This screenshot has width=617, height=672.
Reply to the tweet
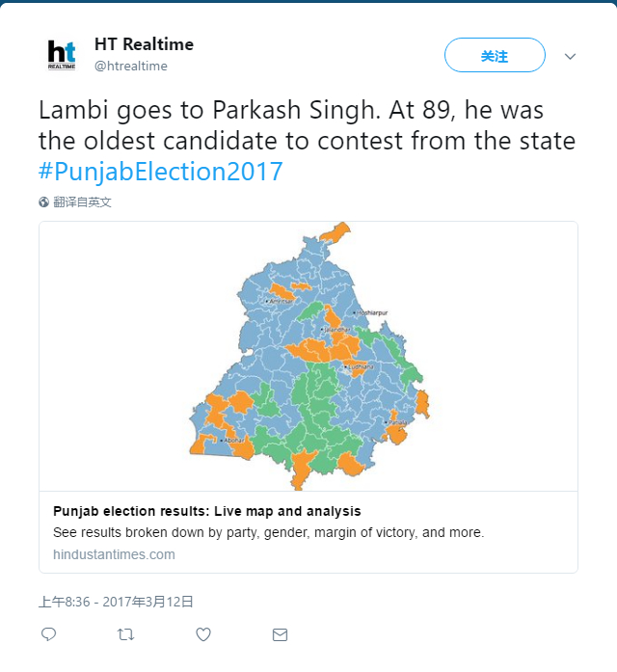pyautogui.click(x=49, y=634)
